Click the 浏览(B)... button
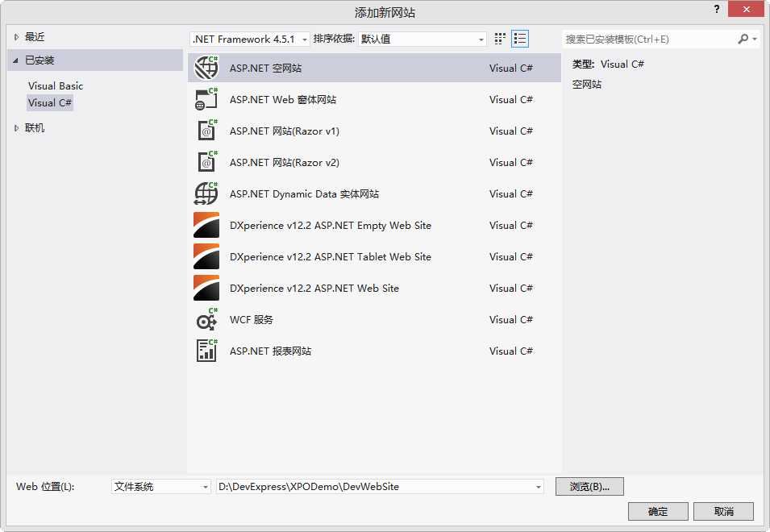This screenshot has height=532, width=770. tap(589, 486)
